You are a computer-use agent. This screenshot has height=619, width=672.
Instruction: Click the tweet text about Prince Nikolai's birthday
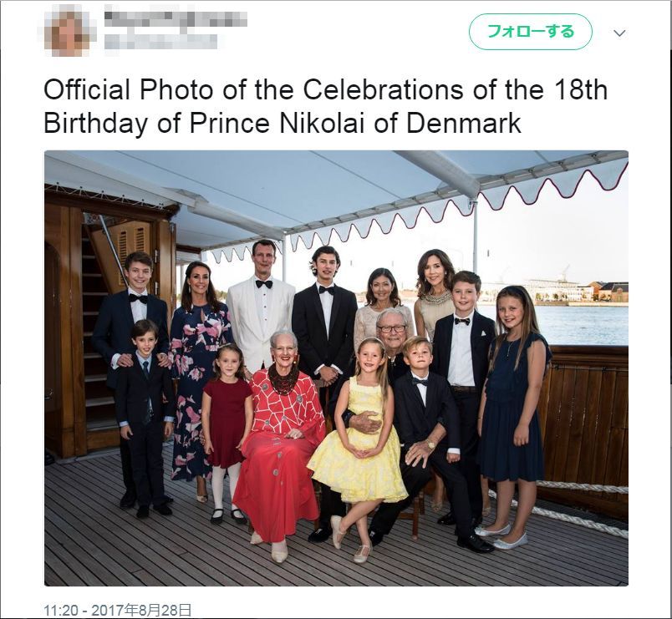(326, 106)
